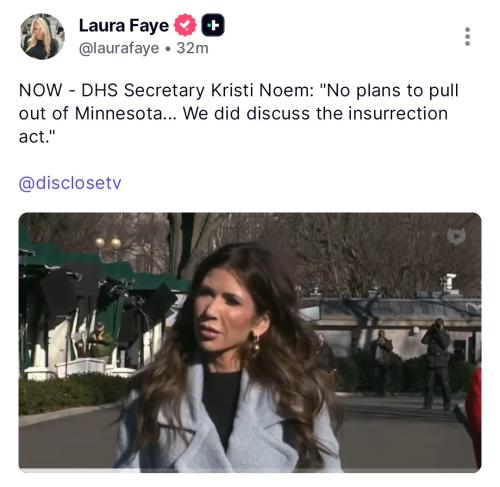Open the Laura Faye display name
Image resolution: width=500 pixels, height=487 pixels.
tap(124, 26)
